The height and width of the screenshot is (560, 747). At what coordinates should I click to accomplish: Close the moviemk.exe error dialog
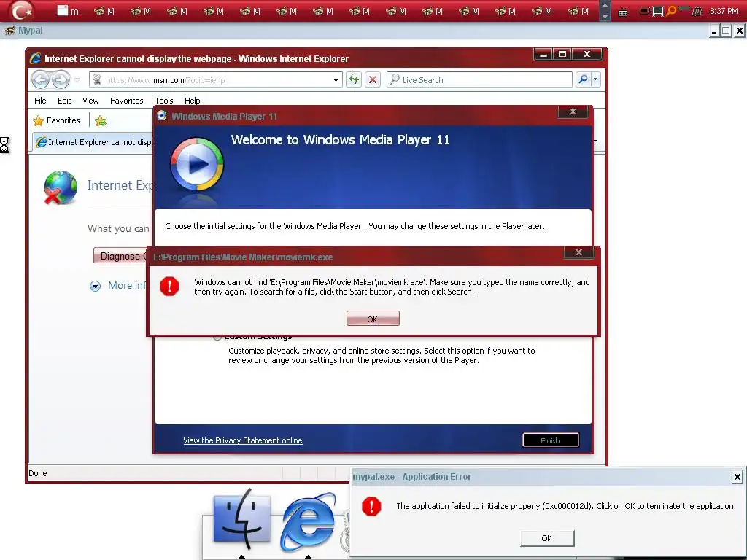578,252
